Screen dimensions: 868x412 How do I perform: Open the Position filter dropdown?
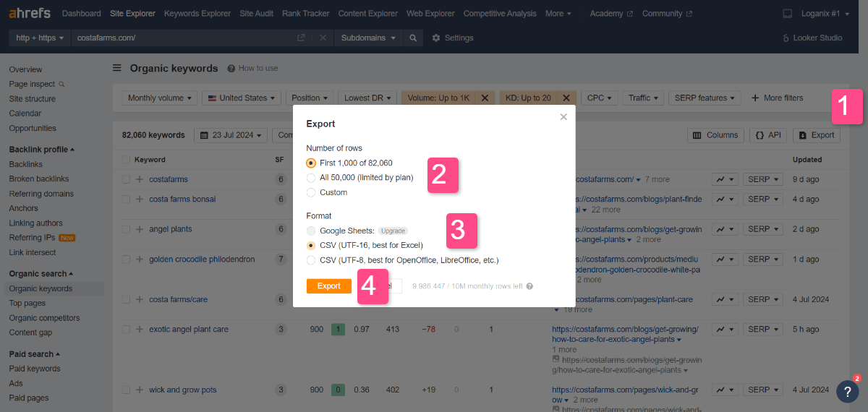coord(311,98)
